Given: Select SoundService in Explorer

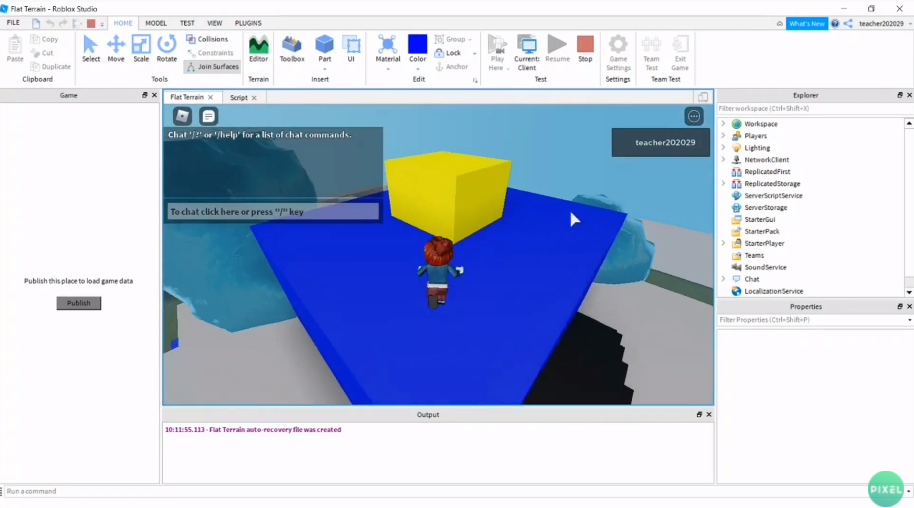Looking at the screenshot, I should point(765,267).
